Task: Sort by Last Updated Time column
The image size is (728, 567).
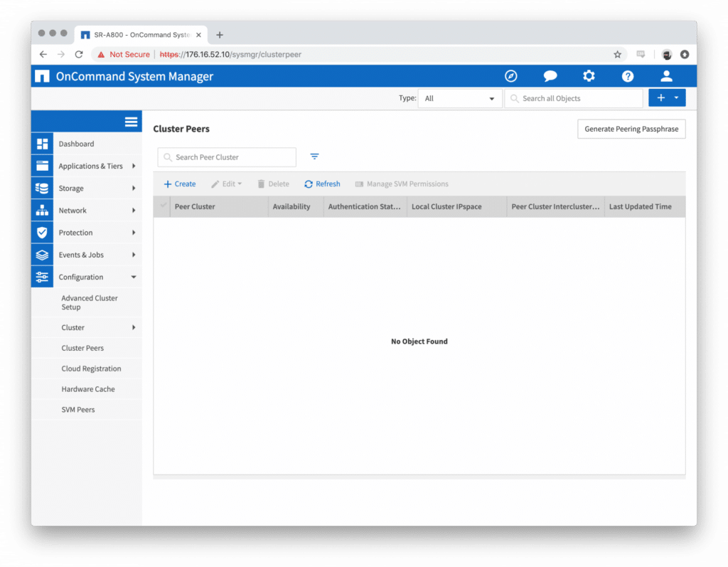Action: pos(645,207)
